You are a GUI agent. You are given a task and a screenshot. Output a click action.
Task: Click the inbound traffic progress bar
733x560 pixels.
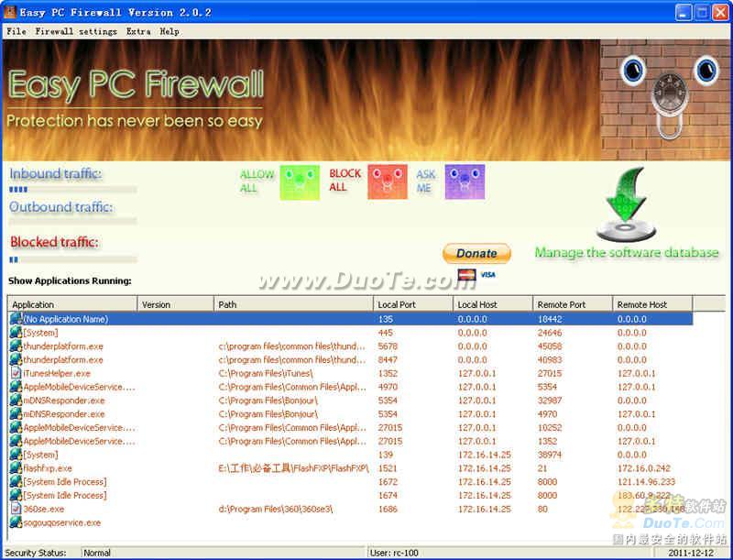pyautogui.click(x=73, y=190)
